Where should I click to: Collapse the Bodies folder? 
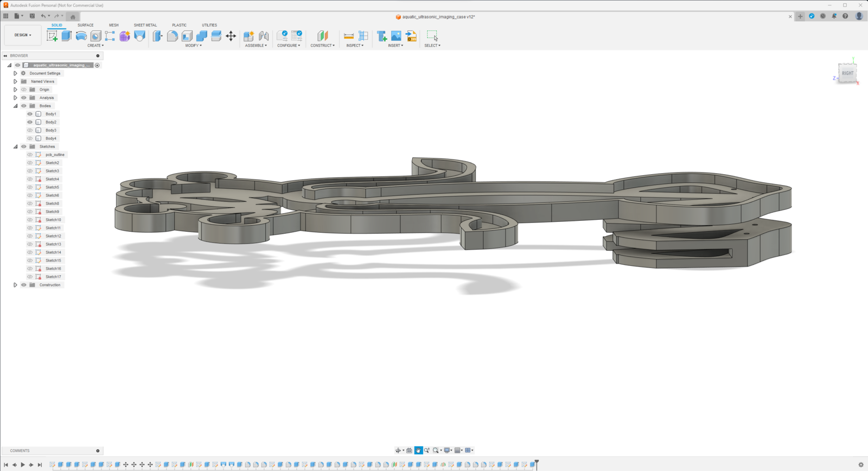(15, 106)
